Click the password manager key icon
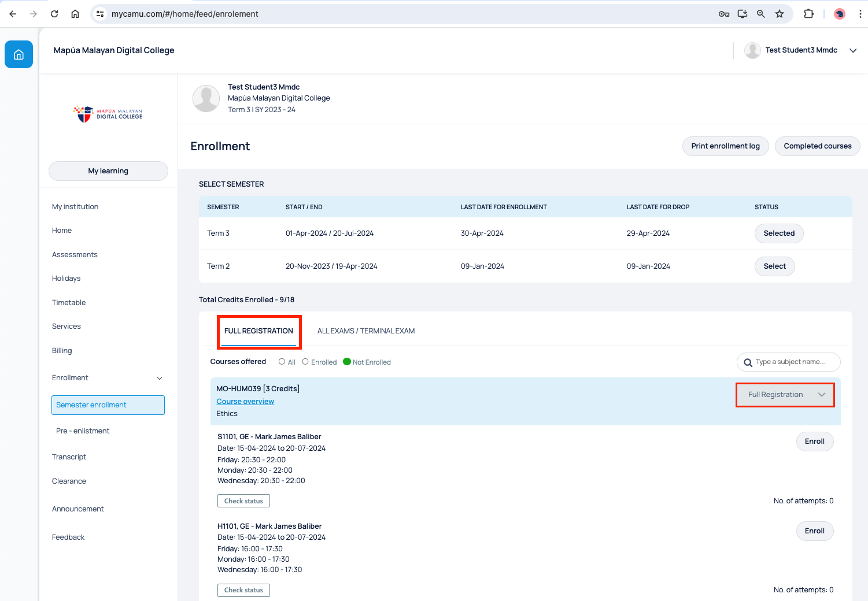Image resolution: width=868 pixels, height=601 pixels. [x=723, y=14]
